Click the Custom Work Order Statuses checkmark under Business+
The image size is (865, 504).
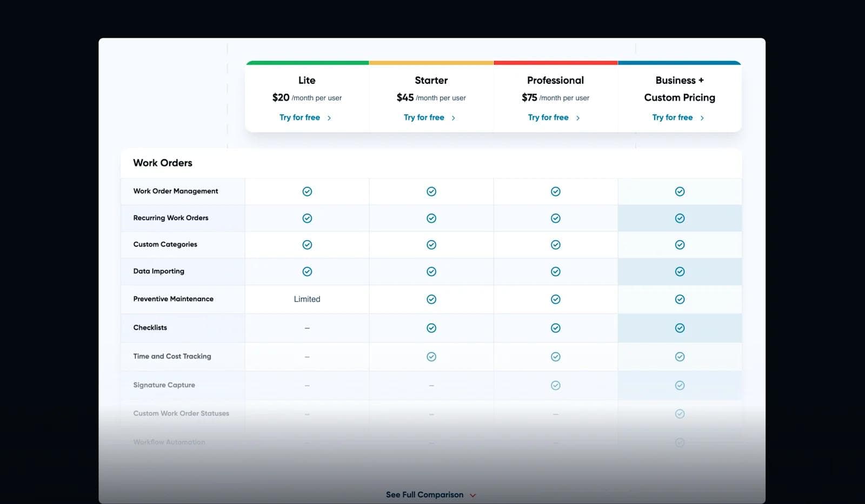click(x=680, y=413)
